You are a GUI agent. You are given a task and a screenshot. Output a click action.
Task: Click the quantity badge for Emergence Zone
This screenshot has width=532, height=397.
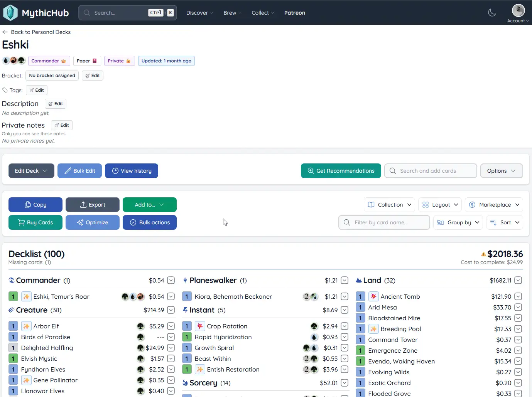tap(360, 350)
